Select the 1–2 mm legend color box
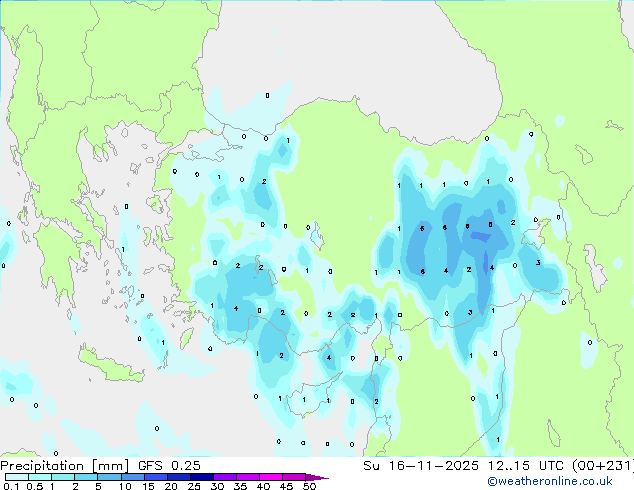The height and width of the screenshot is (490, 634). (x=63, y=477)
